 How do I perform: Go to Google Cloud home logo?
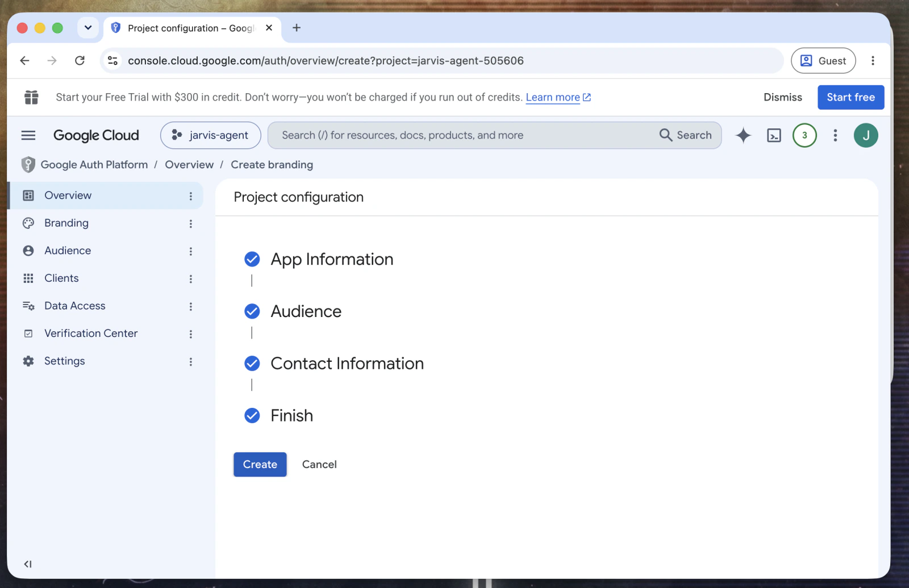click(96, 135)
